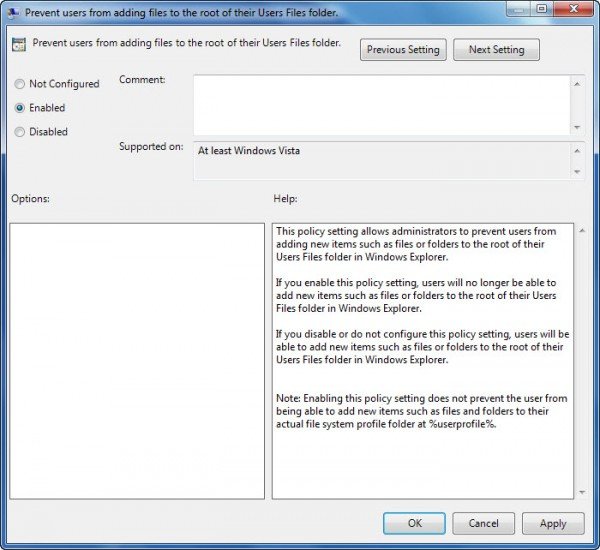Click the Help panel scroll down arrow
The height and width of the screenshot is (550, 600).
582,492
